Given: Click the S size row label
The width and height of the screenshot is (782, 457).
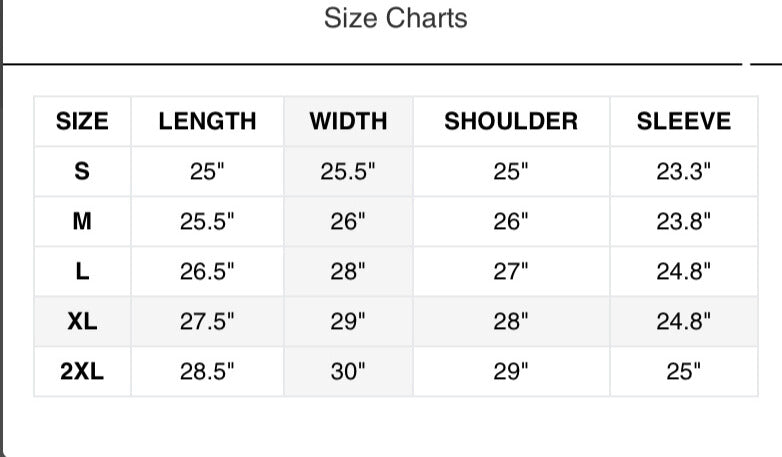Looking at the screenshot, I should [82, 171].
